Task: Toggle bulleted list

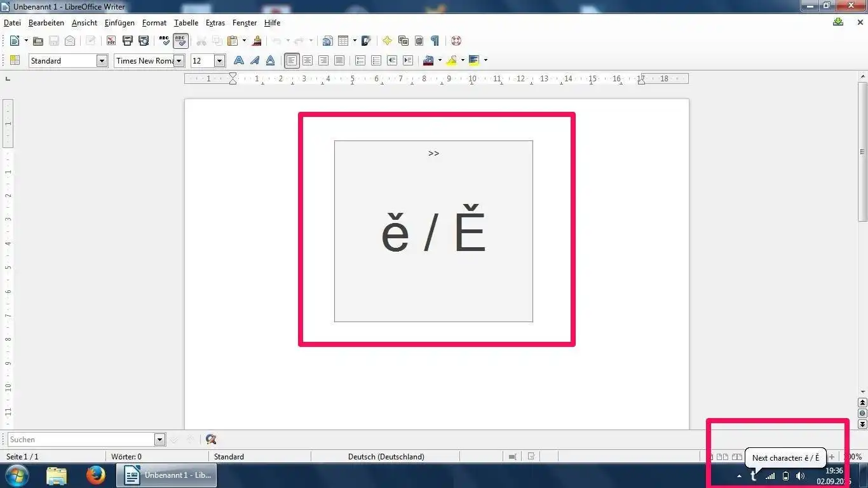Action: (x=376, y=60)
